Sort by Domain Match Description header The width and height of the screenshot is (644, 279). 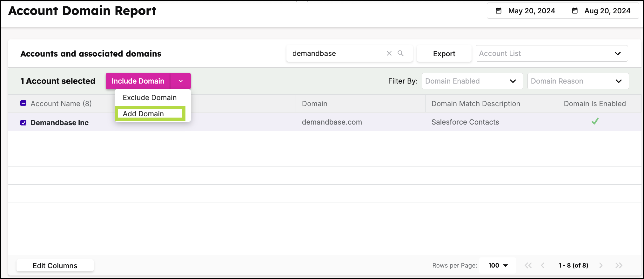[476, 104]
